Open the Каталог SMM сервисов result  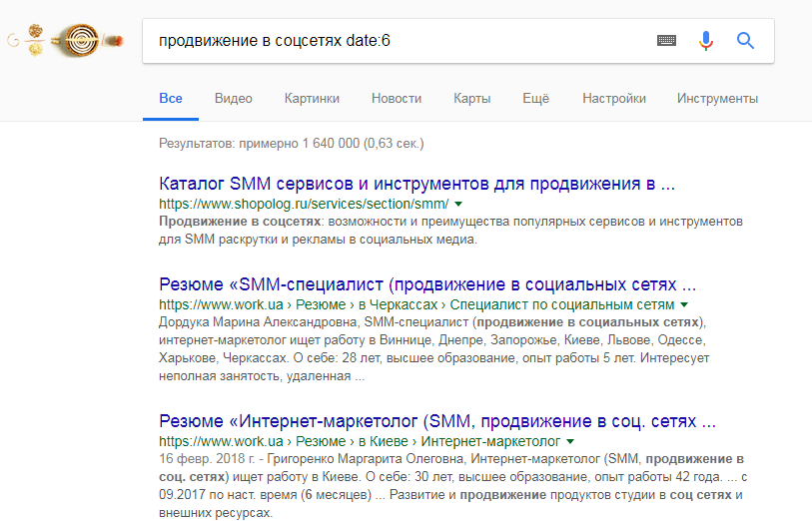pos(417,185)
